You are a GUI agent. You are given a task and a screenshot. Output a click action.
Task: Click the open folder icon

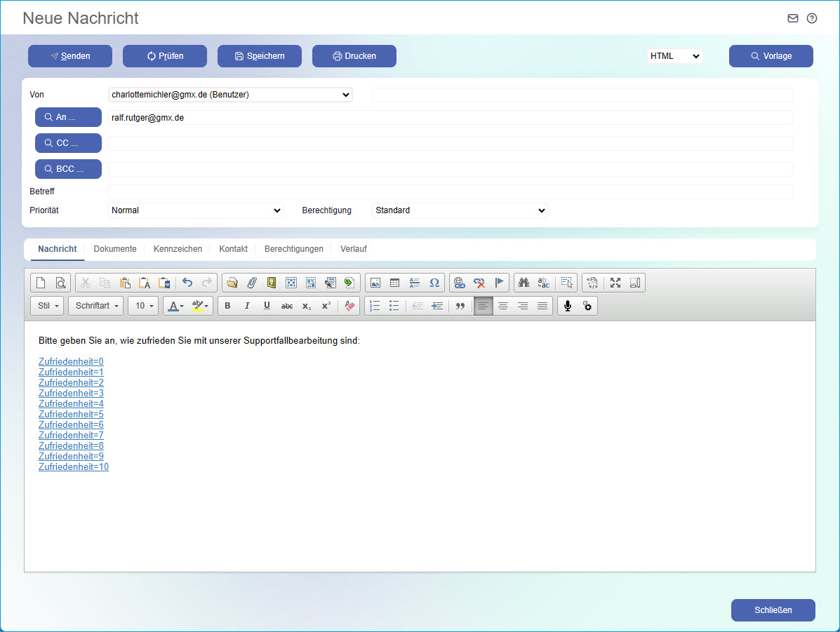tap(232, 283)
